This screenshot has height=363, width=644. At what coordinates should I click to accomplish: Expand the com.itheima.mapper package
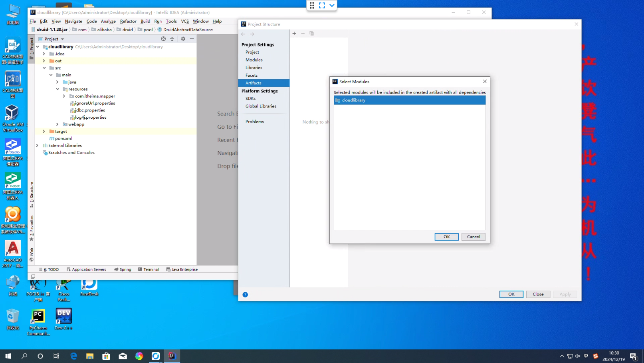coord(64,96)
